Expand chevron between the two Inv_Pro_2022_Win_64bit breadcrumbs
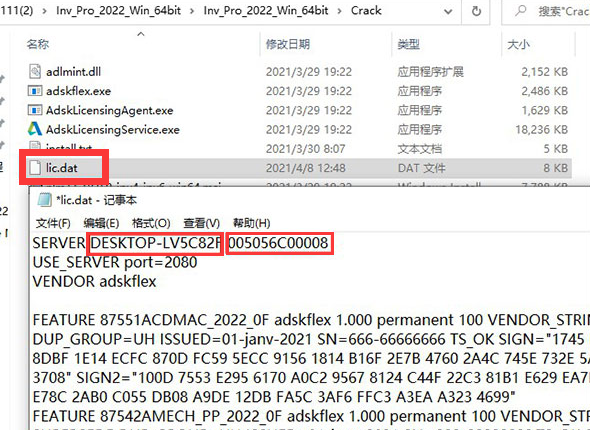590x430 pixels. click(192, 11)
